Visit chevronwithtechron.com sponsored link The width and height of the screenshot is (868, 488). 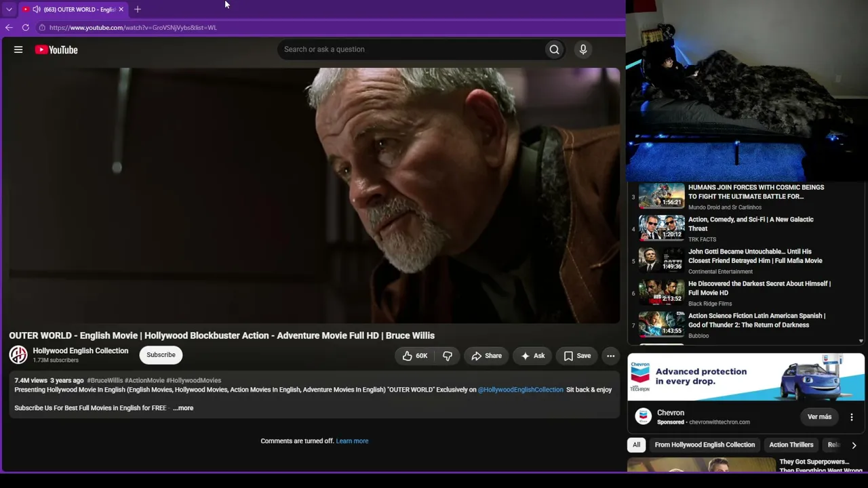tap(719, 422)
